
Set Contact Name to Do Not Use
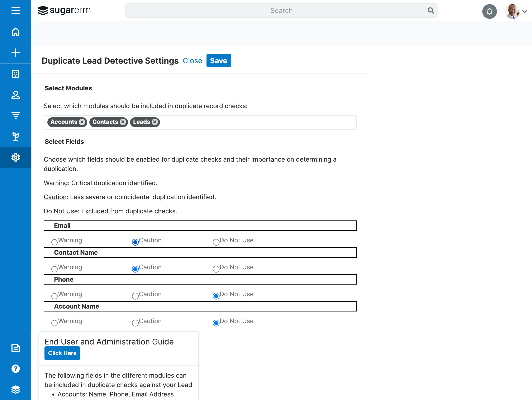point(216,269)
